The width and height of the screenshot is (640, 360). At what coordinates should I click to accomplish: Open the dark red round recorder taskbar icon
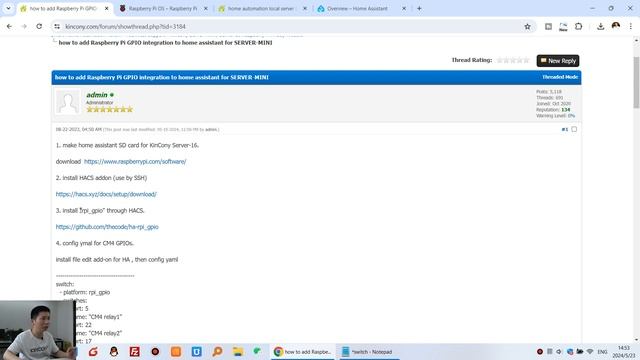155,351
